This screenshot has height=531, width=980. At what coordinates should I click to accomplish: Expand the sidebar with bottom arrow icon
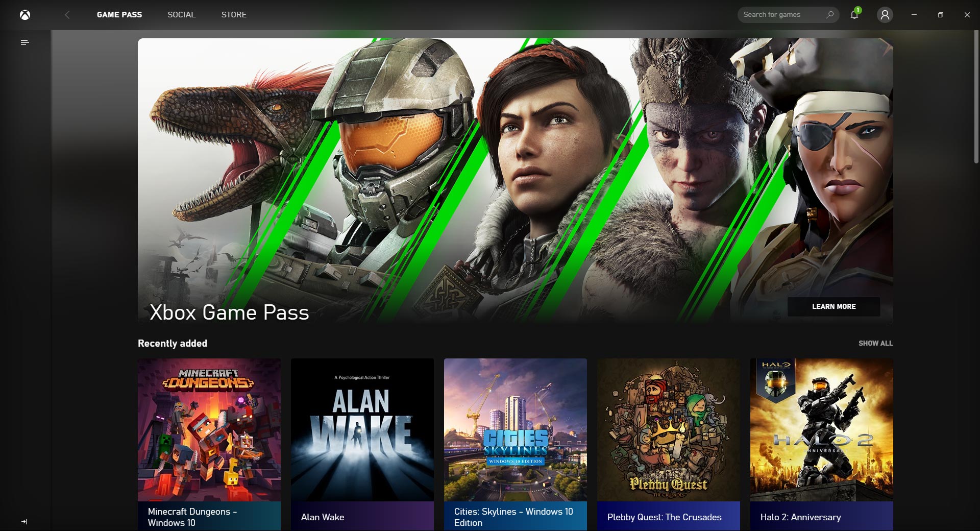[x=24, y=521]
